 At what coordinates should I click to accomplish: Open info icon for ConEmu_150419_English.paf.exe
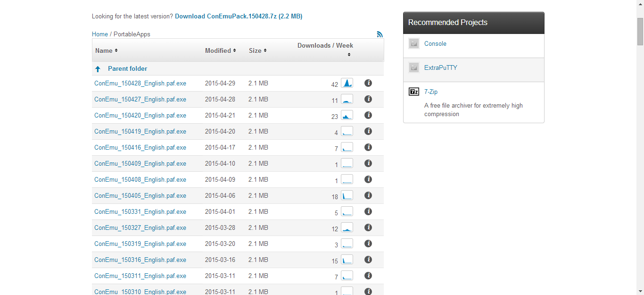368,131
